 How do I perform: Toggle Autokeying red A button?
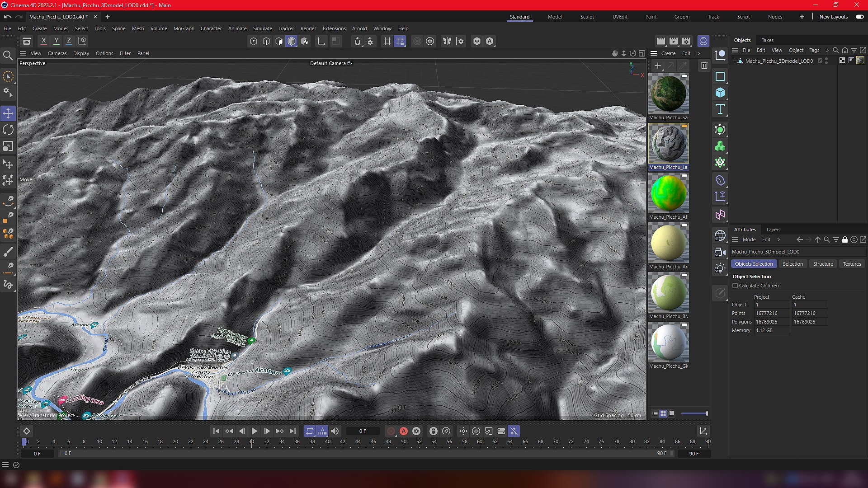[404, 432]
